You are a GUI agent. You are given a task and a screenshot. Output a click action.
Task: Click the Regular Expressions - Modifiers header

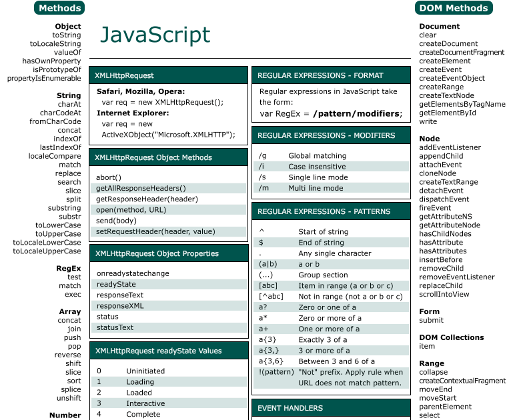coord(331,135)
